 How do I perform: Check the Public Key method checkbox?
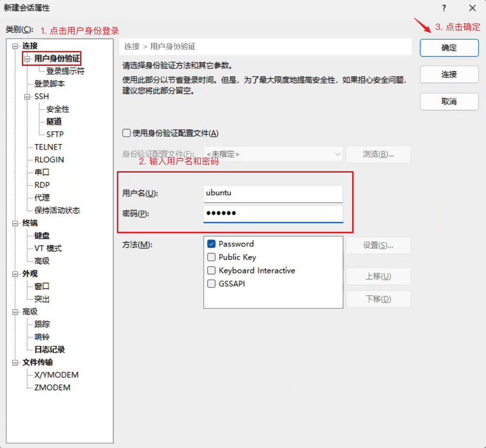(211, 257)
